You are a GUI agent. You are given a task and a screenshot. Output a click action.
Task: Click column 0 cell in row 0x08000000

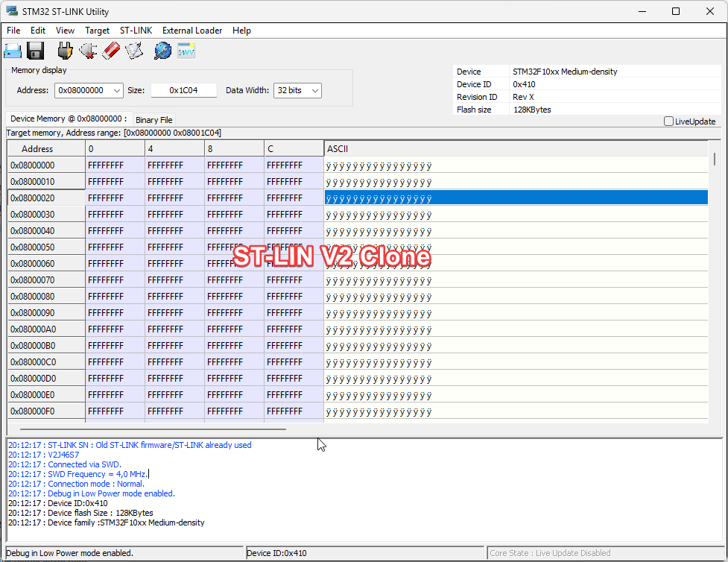115,165
